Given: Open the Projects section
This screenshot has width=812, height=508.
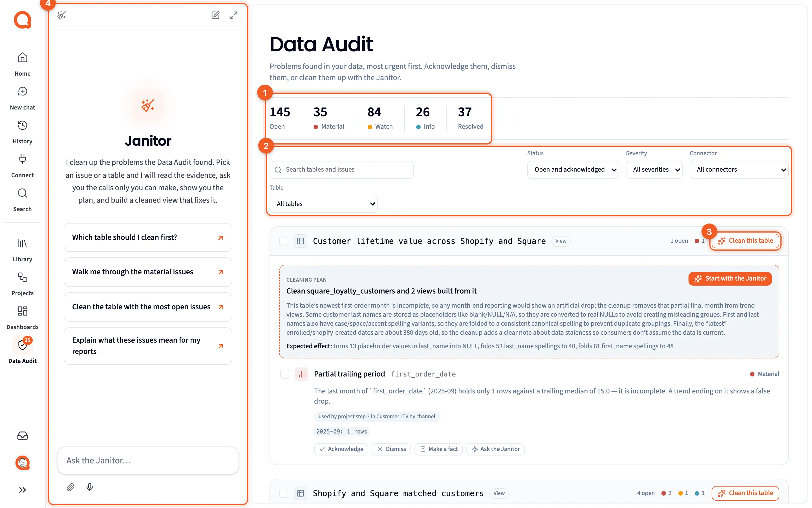Looking at the screenshot, I should [23, 284].
